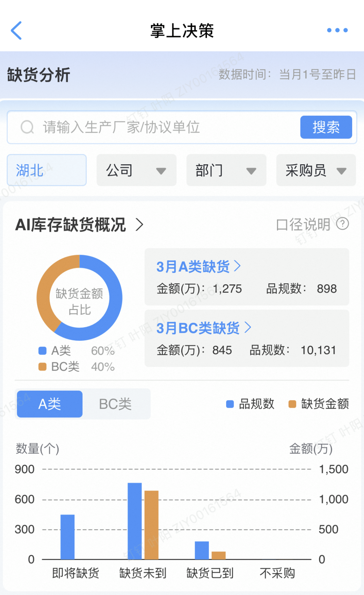Click the search magnifier icon

click(27, 128)
